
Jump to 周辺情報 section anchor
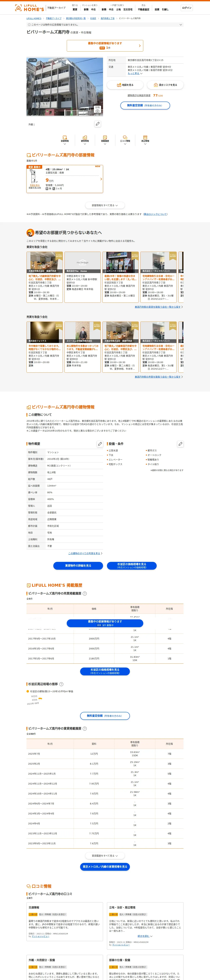145,140
